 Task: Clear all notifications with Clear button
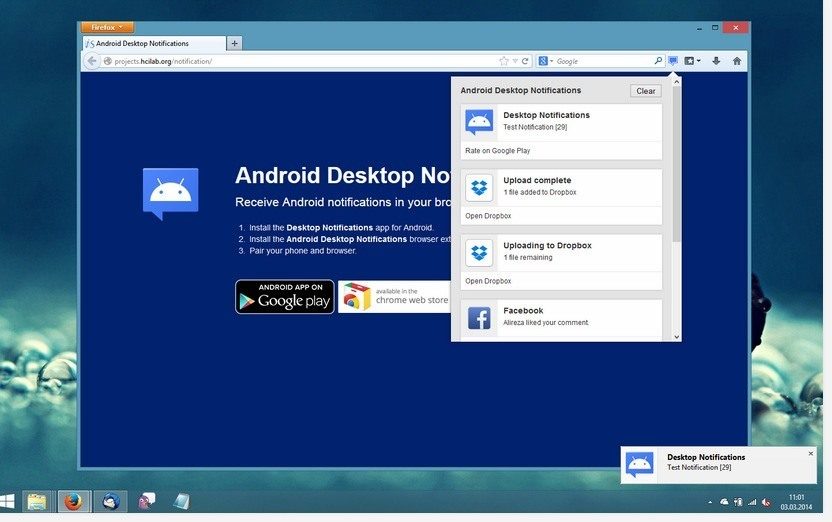point(646,91)
